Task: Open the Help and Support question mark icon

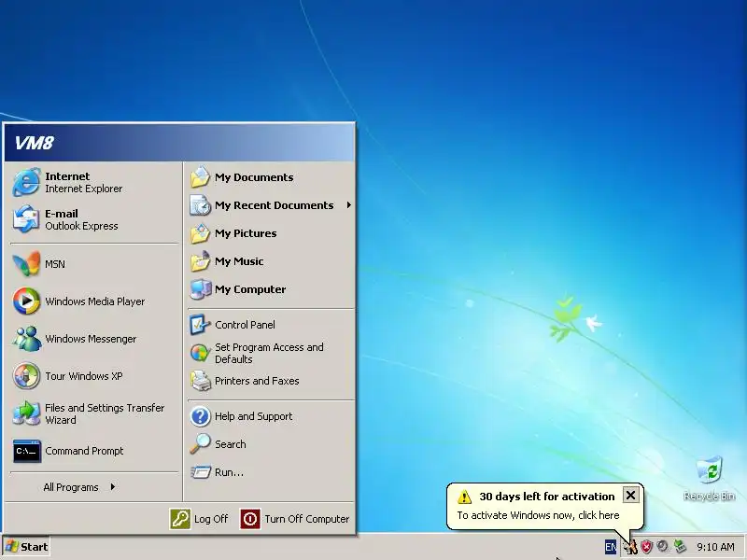Action: coord(200,416)
